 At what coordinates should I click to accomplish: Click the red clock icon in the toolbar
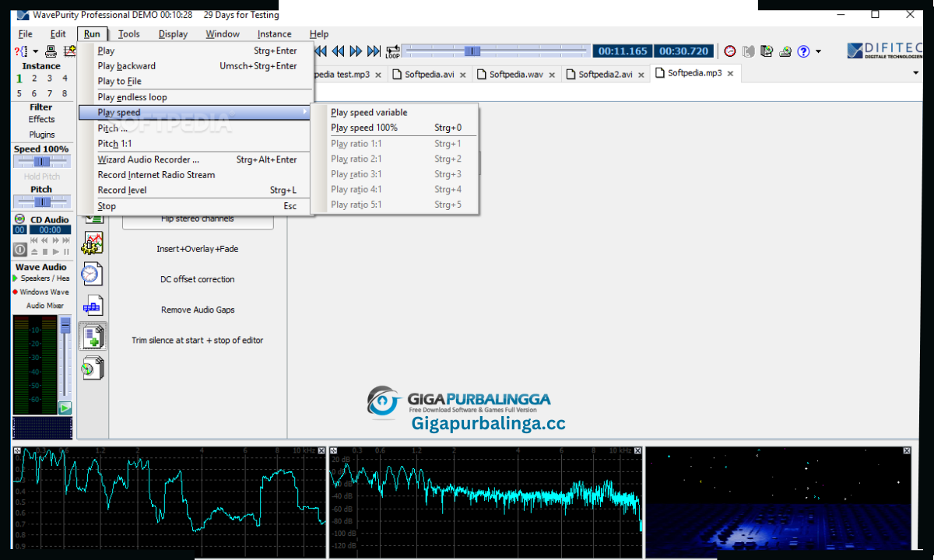click(730, 51)
